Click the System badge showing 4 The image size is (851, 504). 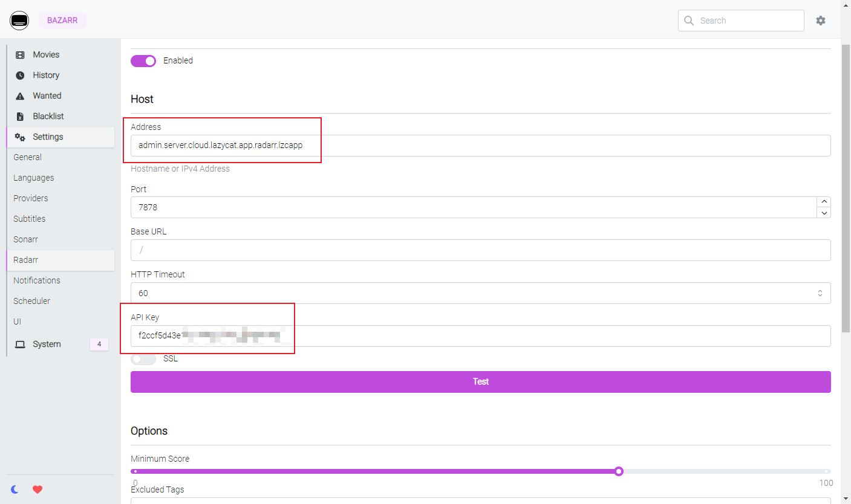pyautogui.click(x=99, y=344)
